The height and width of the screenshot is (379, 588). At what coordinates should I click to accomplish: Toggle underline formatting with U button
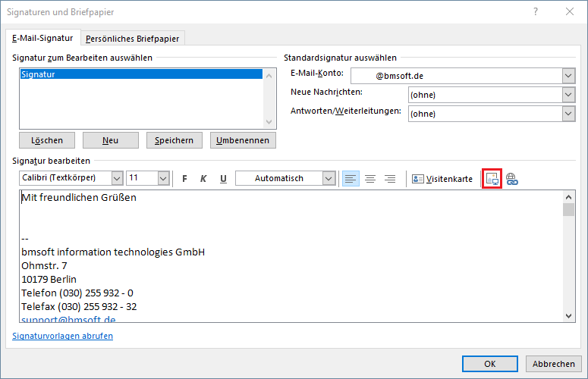tap(223, 179)
